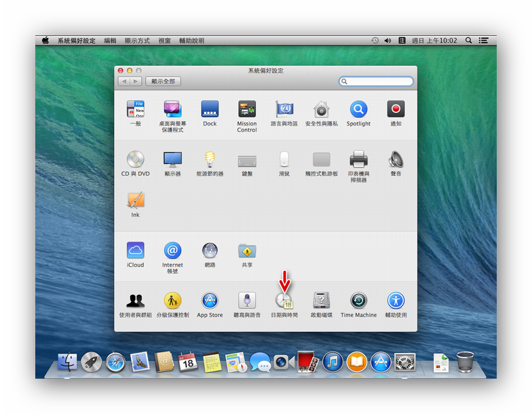The height and width of the screenshot is (414, 532).
Task: Click the 顯示全部 button
Action: [x=163, y=81]
